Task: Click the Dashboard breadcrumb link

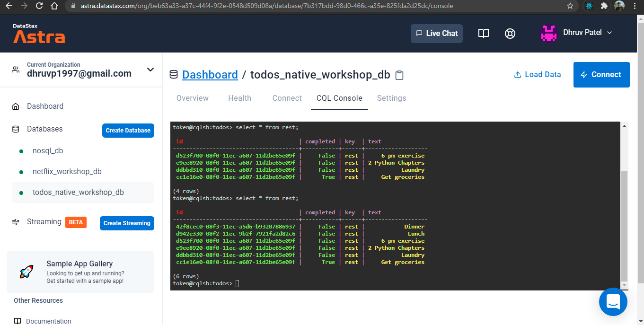Action: coord(210,75)
